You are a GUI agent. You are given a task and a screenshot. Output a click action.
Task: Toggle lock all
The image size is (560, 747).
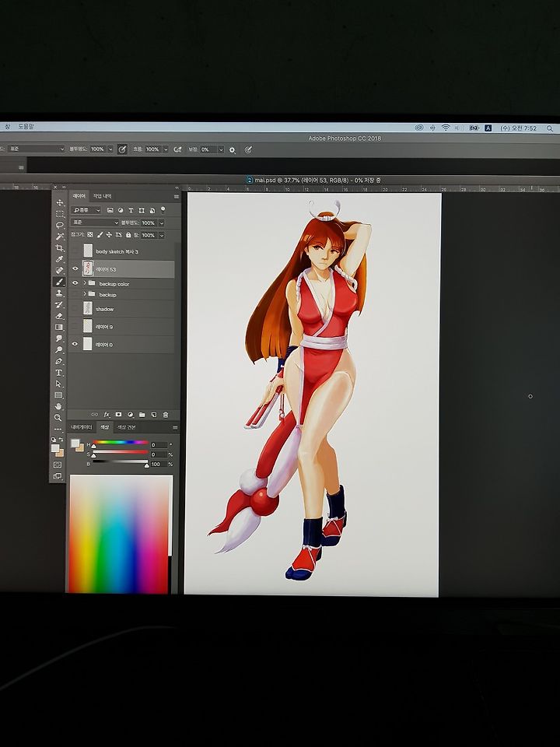click(128, 235)
